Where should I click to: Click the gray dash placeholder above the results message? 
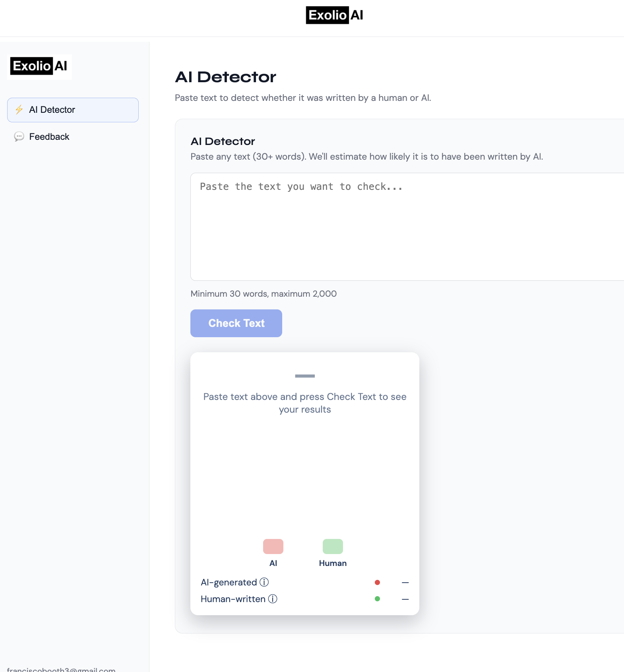305,376
